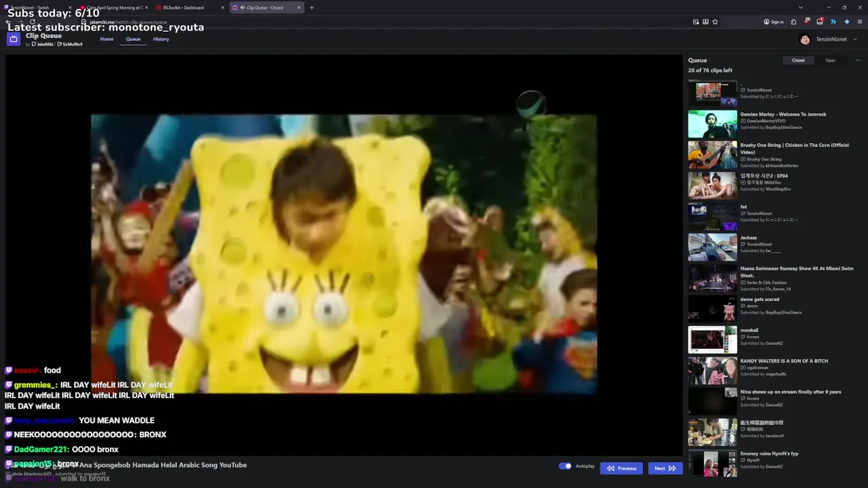Open the SirMuffin9 author link
Screen dimensions: 868x488
tap(70, 44)
